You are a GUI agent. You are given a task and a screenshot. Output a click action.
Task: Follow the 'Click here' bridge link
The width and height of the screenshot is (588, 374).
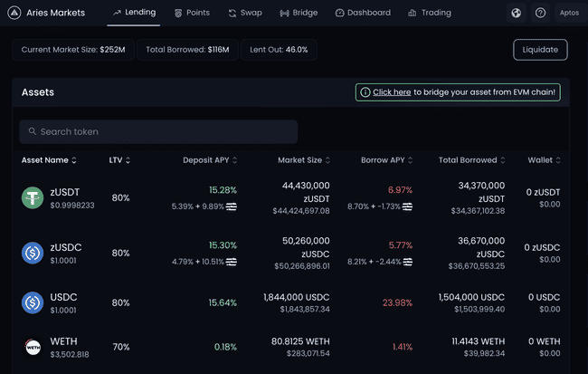(392, 92)
